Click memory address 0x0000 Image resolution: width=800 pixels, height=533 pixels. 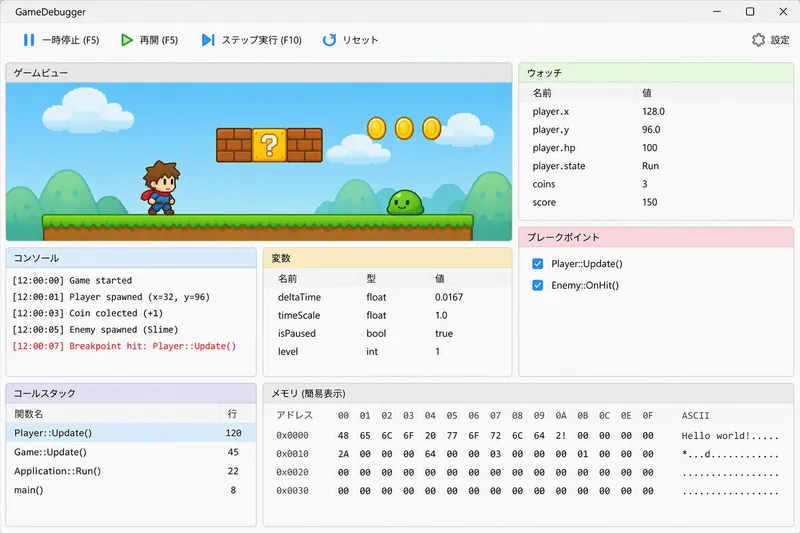point(292,436)
